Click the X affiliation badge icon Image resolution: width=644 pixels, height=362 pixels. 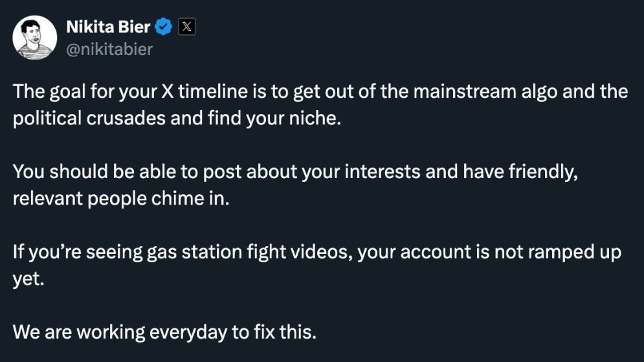(x=186, y=27)
